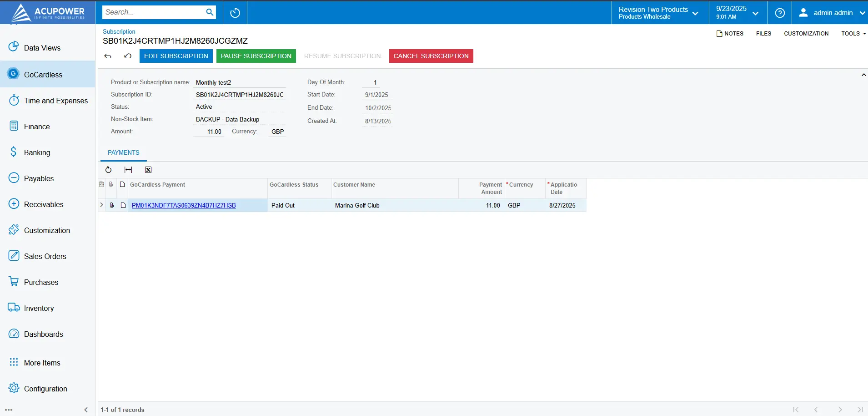Fit columns to width in payments grid

pos(128,170)
